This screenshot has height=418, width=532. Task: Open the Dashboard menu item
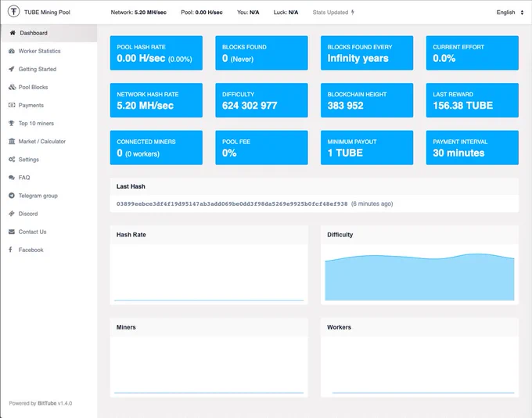pyautogui.click(x=49, y=33)
